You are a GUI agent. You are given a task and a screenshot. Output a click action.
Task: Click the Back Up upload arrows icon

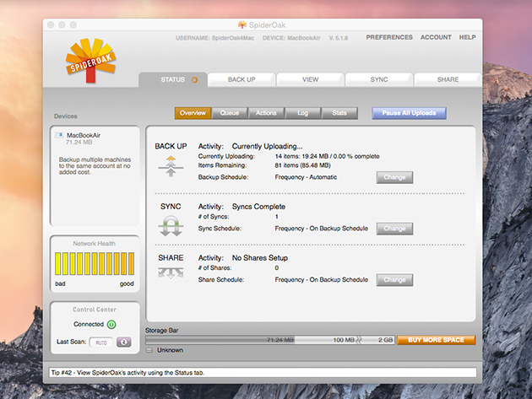(171, 166)
